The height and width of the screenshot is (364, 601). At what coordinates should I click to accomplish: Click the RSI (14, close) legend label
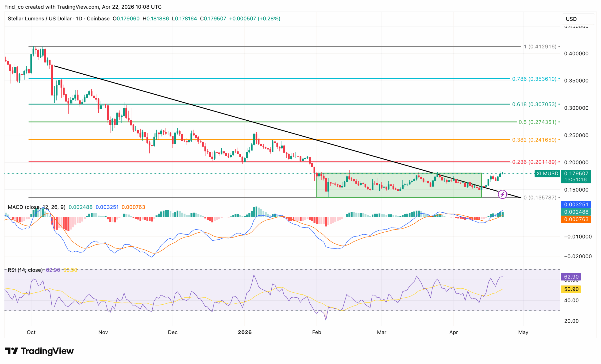pos(25,270)
